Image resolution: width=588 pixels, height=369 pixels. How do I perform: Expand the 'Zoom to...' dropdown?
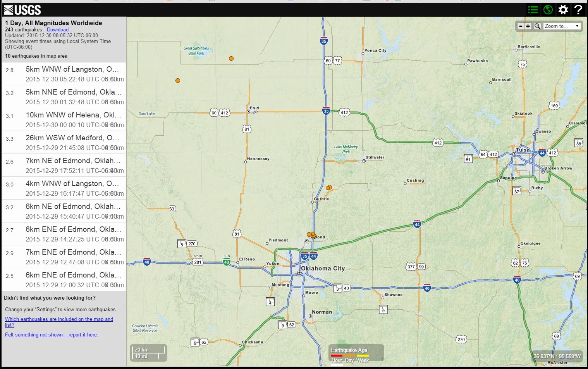(x=561, y=26)
